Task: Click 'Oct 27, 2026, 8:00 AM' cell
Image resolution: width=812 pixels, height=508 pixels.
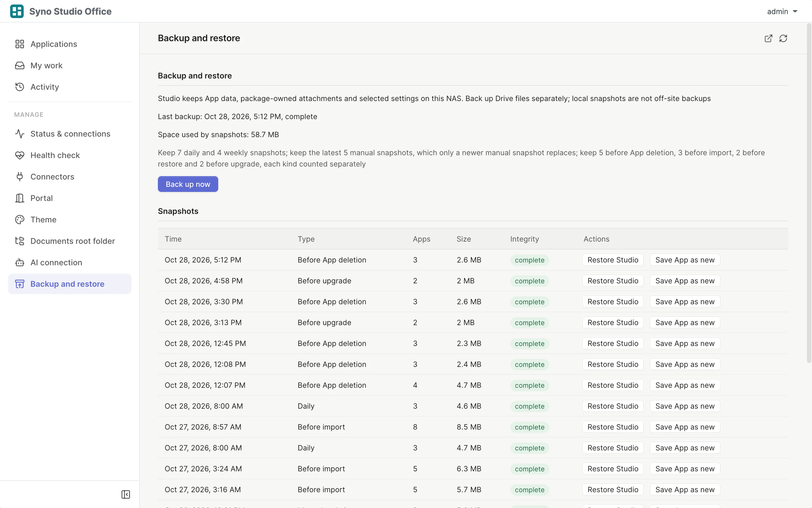Action: point(203,448)
